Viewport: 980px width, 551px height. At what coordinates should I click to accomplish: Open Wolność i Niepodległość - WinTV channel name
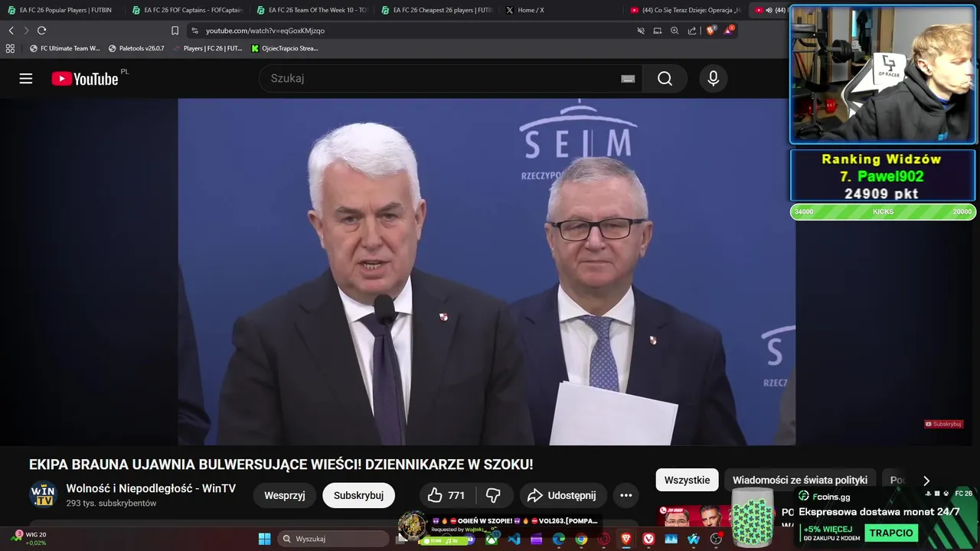tap(151, 488)
